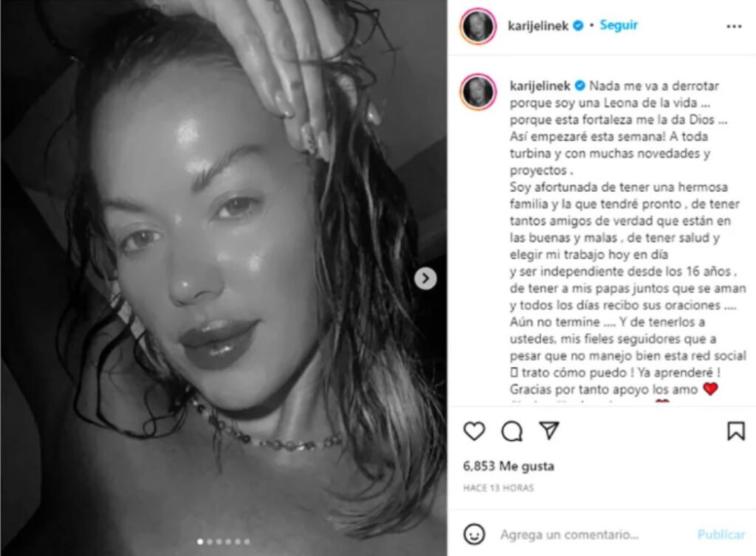View the 6,853 Me gusta likes list
756x556 pixels.
point(508,467)
